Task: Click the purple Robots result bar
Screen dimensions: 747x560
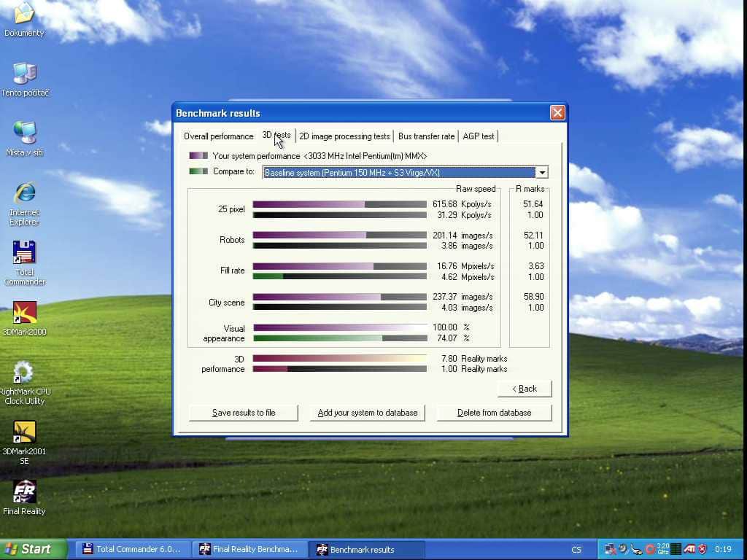Action: (x=309, y=236)
